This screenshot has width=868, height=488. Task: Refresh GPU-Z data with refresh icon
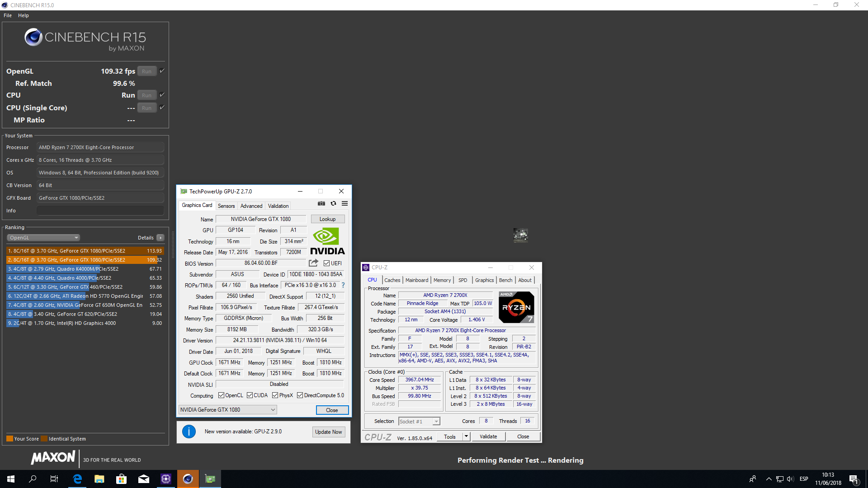333,204
